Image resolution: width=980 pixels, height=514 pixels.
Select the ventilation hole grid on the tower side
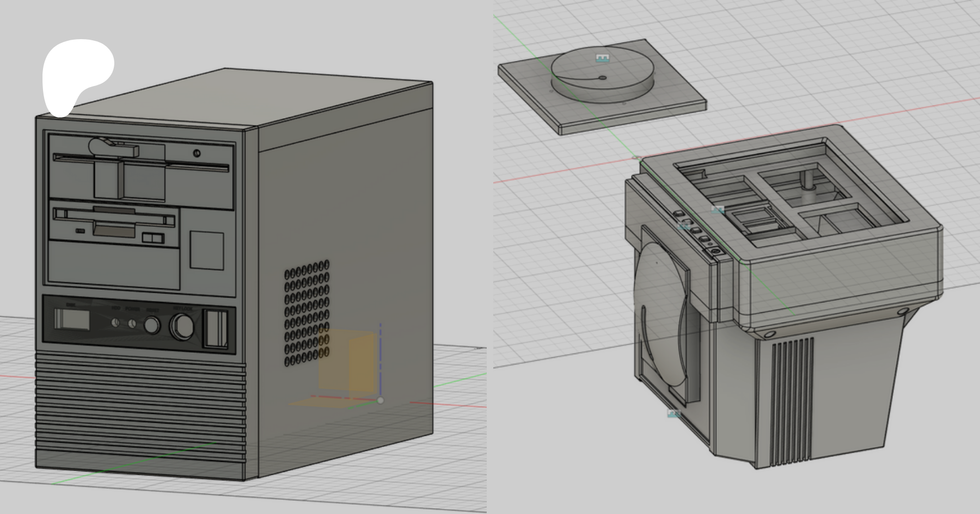pos(307,313)
